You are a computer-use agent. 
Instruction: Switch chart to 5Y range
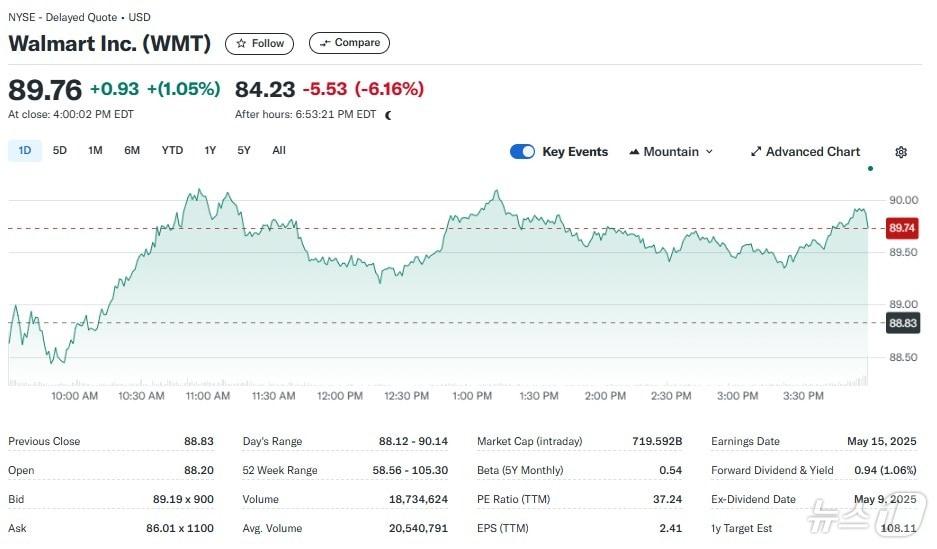pyautogui.click(x=244, y=151)
